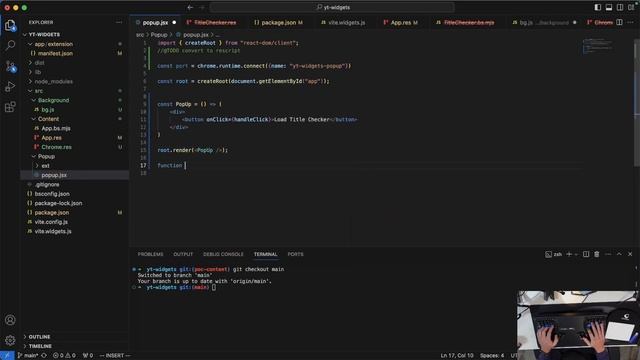Open problems from errors and warnings counter
Viewport: 640px width, 360px height.
[x=64, y=356]
